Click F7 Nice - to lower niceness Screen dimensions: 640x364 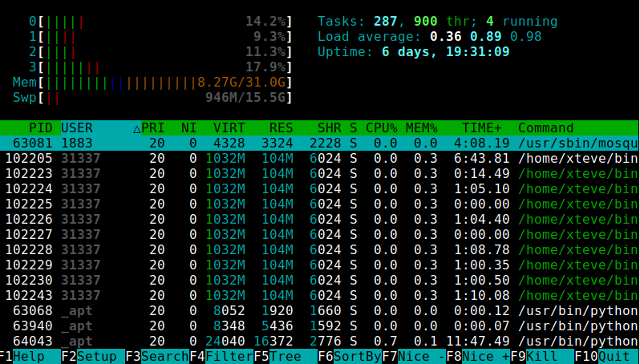coord(414,356)
